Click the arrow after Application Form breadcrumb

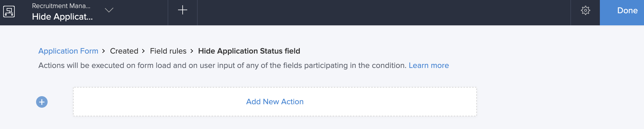coord(104,51)
